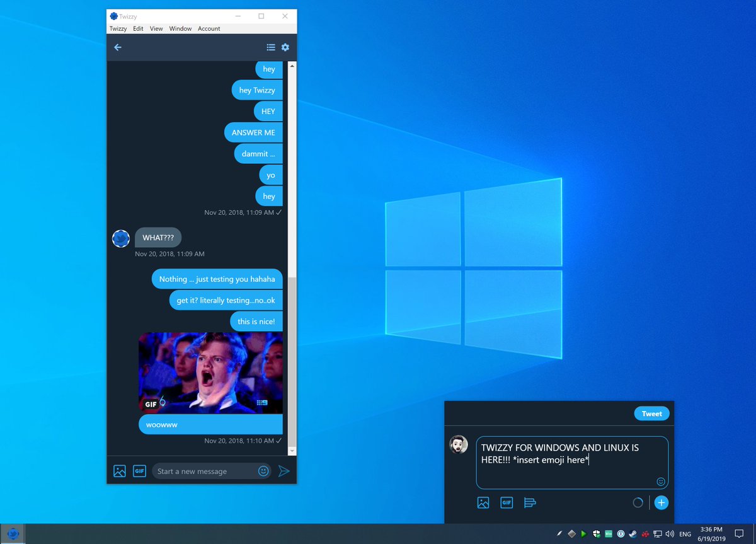Click the 'this is nice!' bubble
The image size is (756, 544).
pyautogui.click(x=256, y=321)
